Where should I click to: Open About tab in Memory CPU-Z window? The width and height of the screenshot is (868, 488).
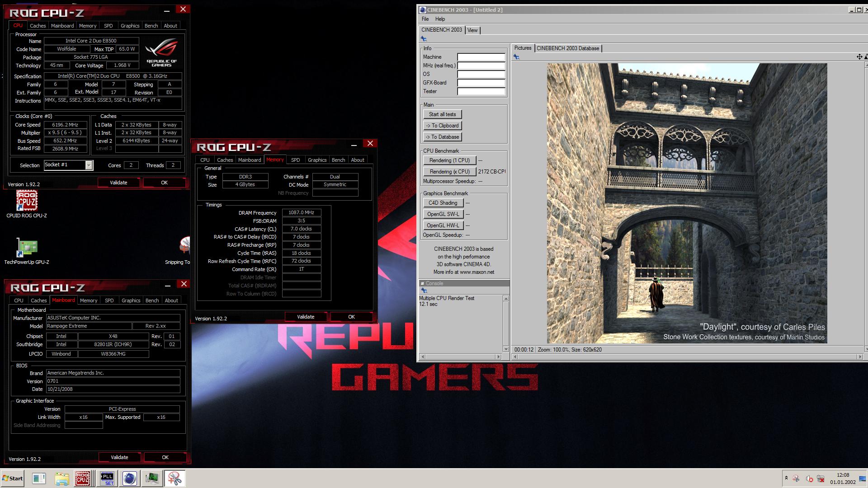pos(357,160)
